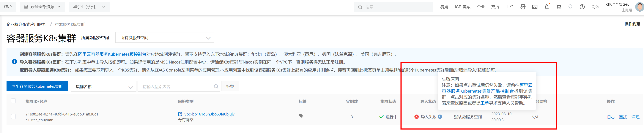
Task: Open the shopping cart icon
Action: pos(558,7)
